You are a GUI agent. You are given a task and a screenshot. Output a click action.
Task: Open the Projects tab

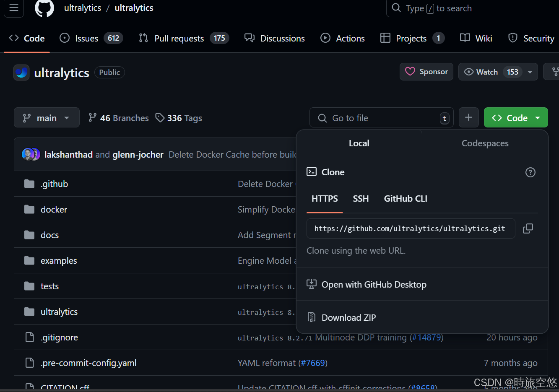(x=412, y=38)
